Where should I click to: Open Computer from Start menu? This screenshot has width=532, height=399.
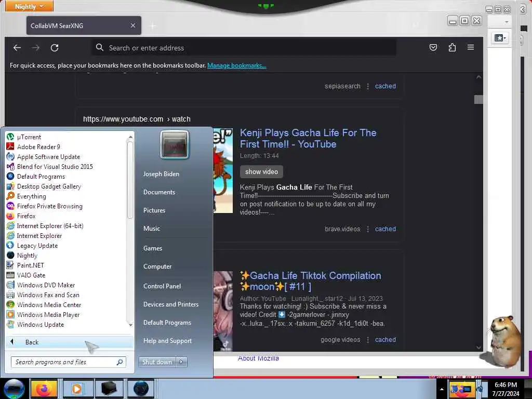tap(157, 267)
